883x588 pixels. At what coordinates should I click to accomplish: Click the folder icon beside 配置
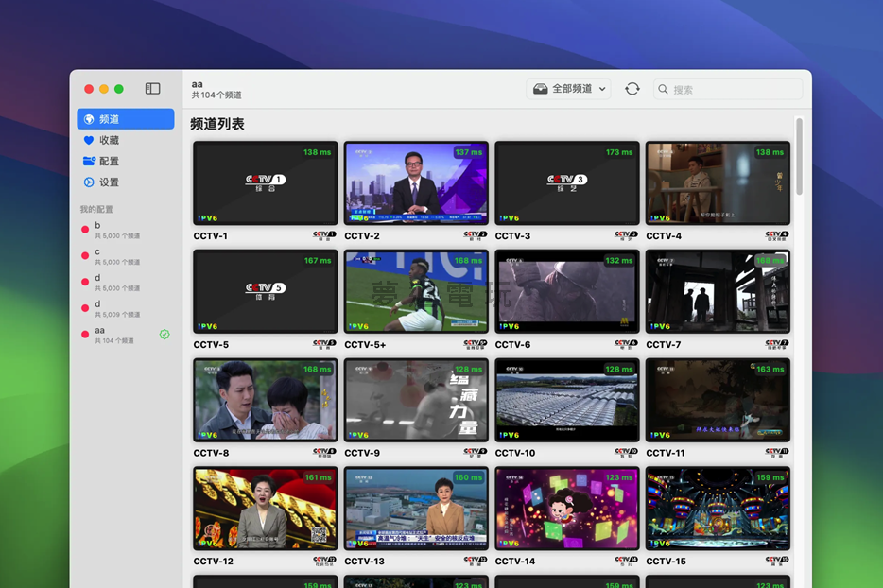(89, 162)
